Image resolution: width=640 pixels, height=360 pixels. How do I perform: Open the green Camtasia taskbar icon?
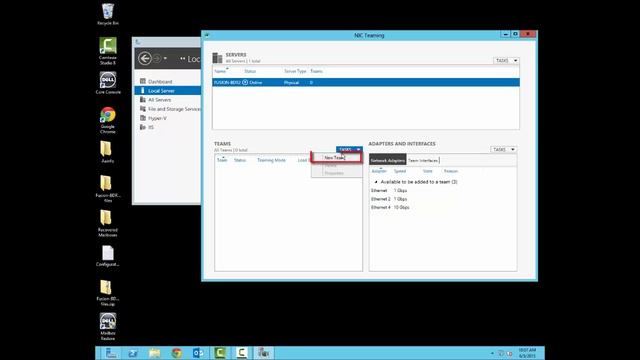220,353
